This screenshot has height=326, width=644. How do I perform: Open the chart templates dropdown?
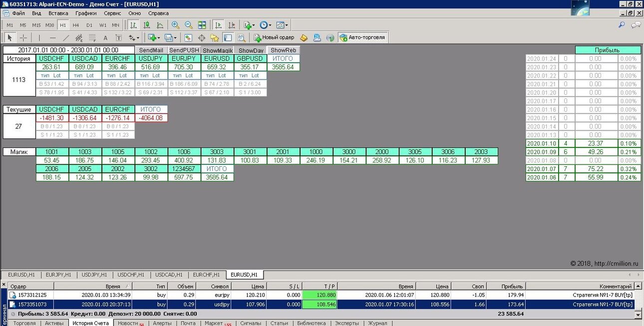pyautogui.click(x=282, y=25)
